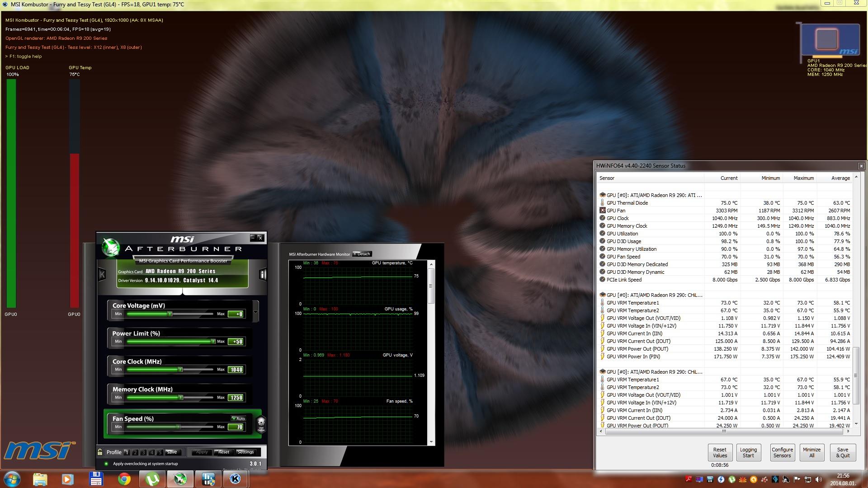The width and height of the screenshot is (868, 488).
Task: Open the Windows Start menu
Action: [12, 479]
